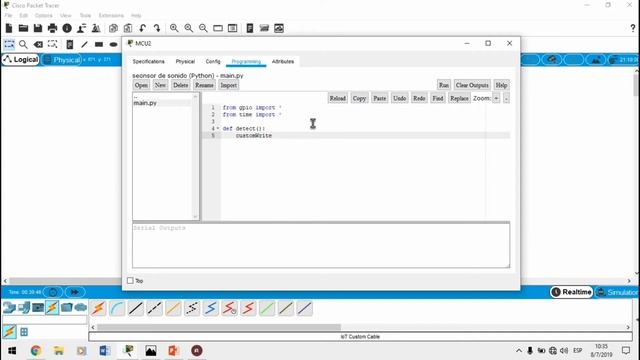
Task: Click the New project button
Action: (160, 85)
